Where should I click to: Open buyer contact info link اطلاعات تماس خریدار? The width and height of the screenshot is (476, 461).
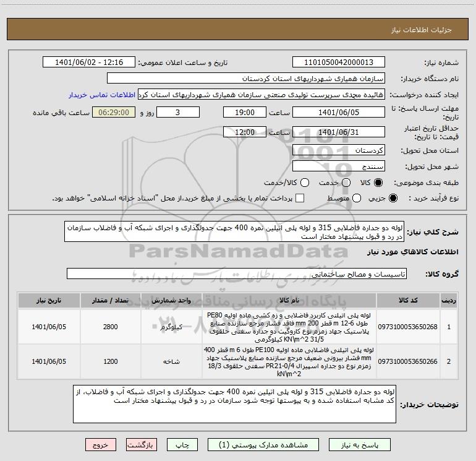[102, 95]
